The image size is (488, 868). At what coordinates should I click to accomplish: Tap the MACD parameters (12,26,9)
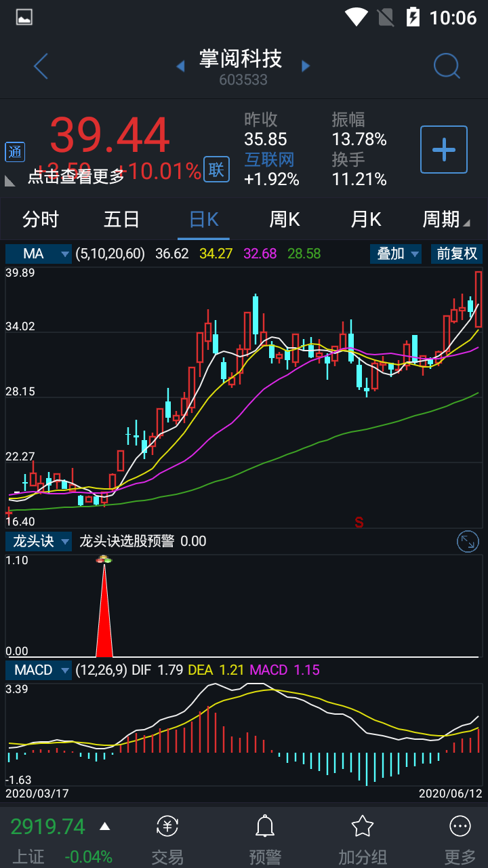tap(102, 670)
